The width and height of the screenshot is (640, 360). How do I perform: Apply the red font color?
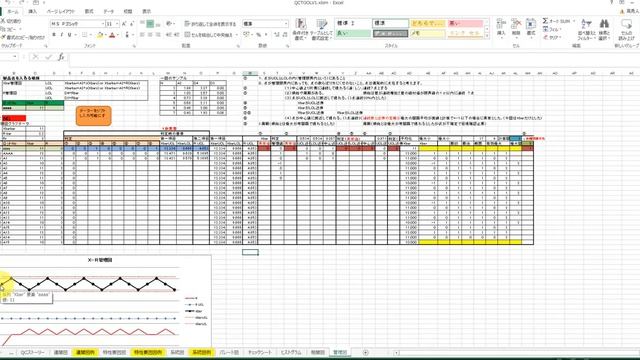pyautogui.click(x=112, y=36)
